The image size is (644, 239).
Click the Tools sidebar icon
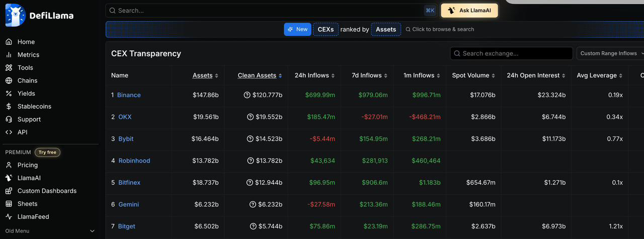[x=9, y=68]
